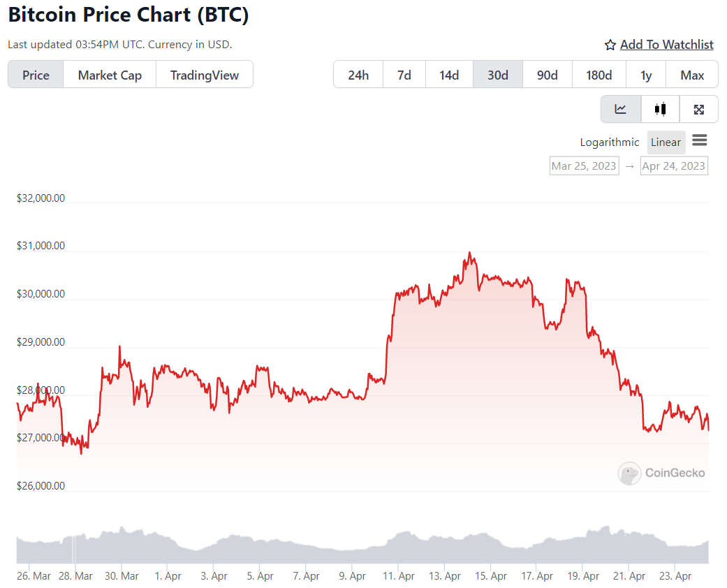Switch to candlestick chart icon

click(x=660, y=109)
